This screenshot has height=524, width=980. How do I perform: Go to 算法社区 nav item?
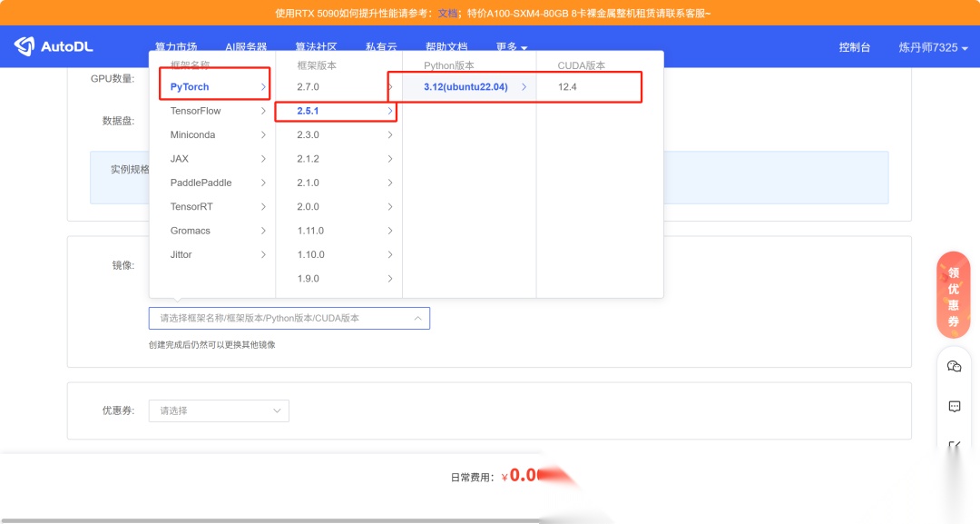point(316,47)
